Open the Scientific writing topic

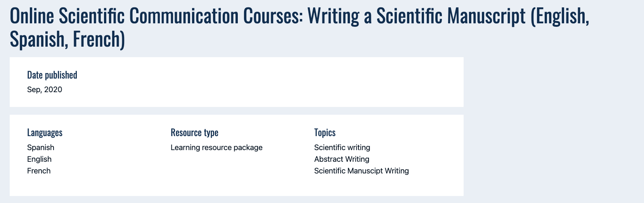tap(342, 147)
